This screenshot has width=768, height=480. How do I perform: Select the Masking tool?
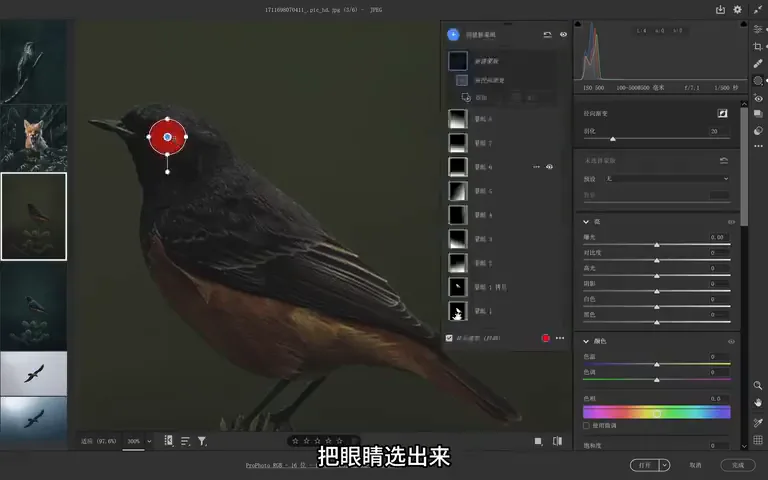(758, 80)
